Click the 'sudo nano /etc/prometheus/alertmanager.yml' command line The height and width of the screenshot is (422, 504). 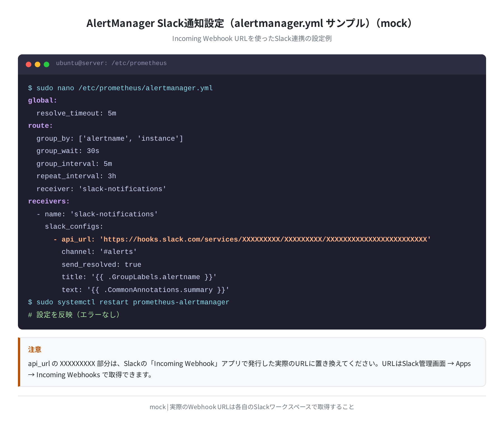tap(120, 88)
